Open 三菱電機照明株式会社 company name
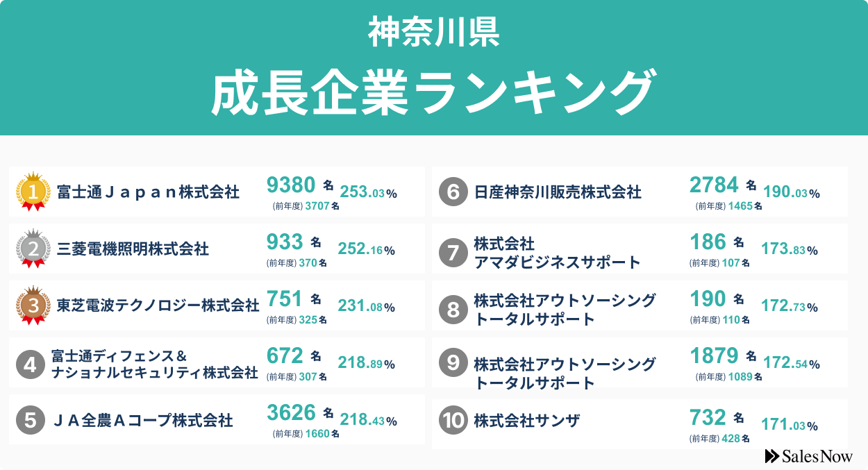 (x=133, y=249)
